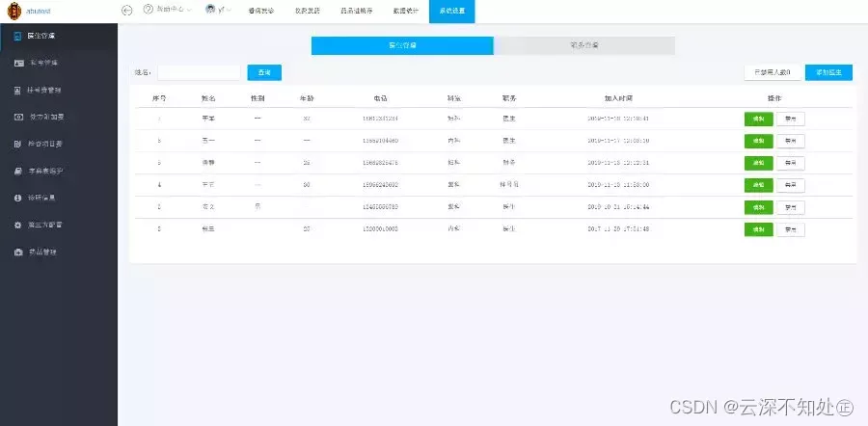This screenshot has height=426, width=868.
Task: Expand the 帮助中心 dropdown chevron
Action: click(x=189, y=10)
